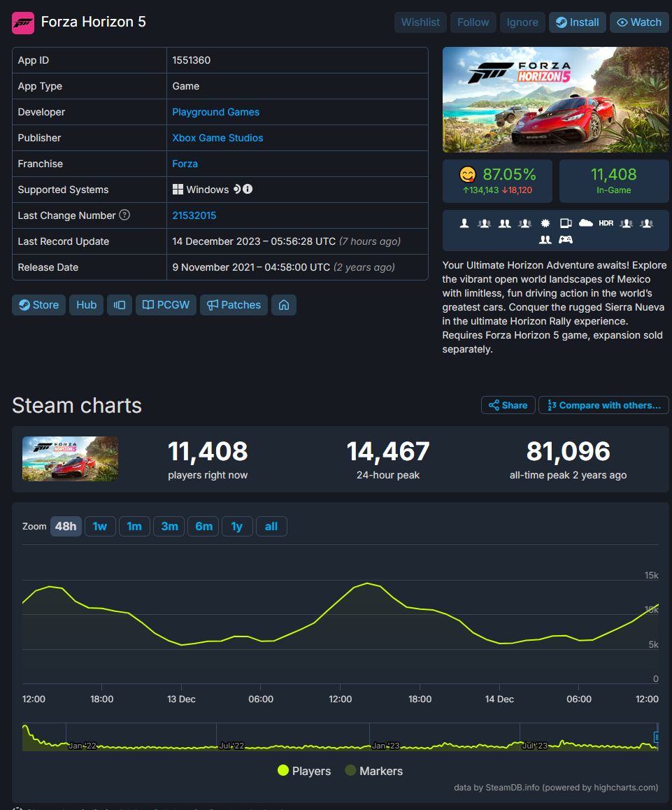Viewport: 672px width, 810px height.
Task: Click the 13 Dec label on chart axis
Action: coord(181,699)
